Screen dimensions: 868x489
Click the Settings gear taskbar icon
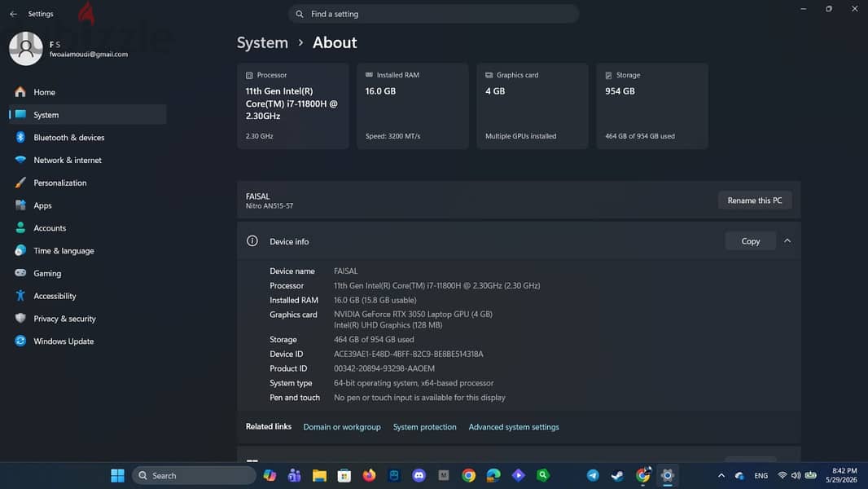tap(668, 475)
